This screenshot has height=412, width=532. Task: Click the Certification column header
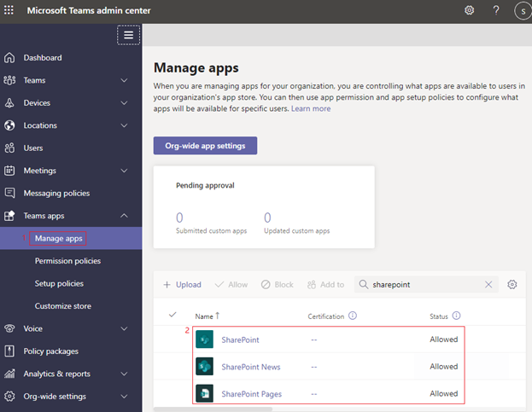pyautogui.click(x=325, y=316)
